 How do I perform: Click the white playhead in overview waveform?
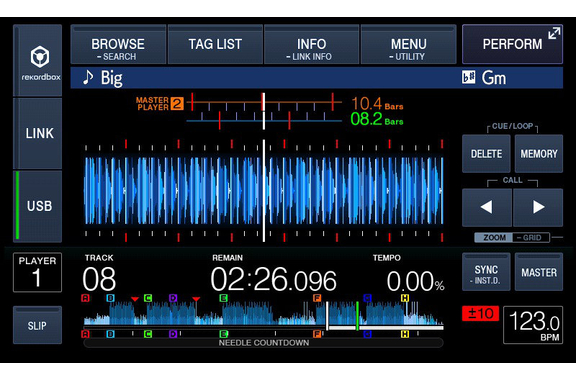327,316
